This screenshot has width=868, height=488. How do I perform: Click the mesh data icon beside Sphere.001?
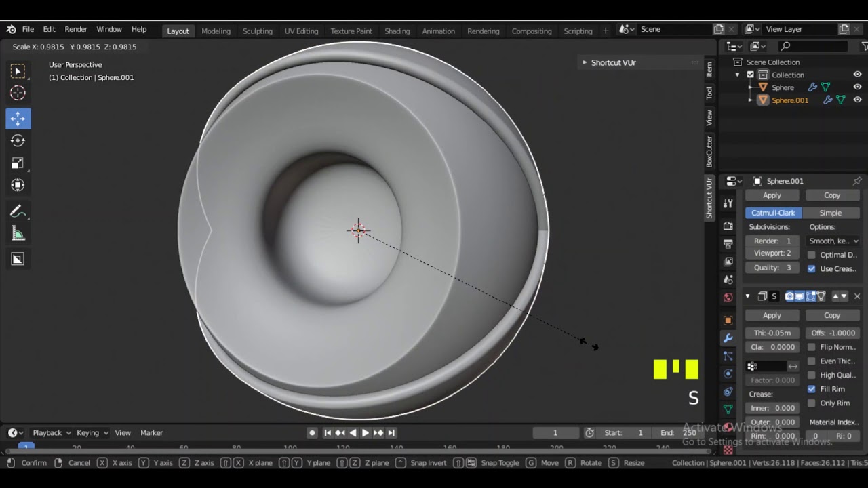pyautogui.click(x=841, y=100)
